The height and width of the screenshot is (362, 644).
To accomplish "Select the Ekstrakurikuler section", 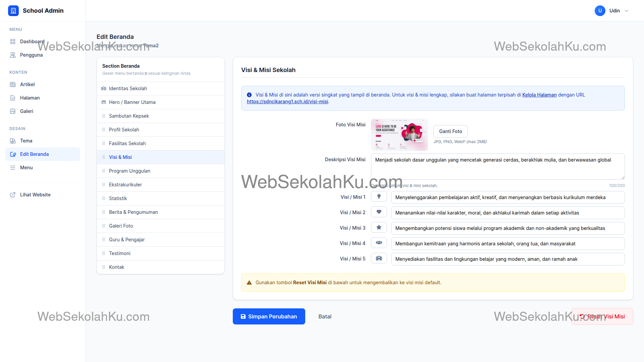I will 161,185.
